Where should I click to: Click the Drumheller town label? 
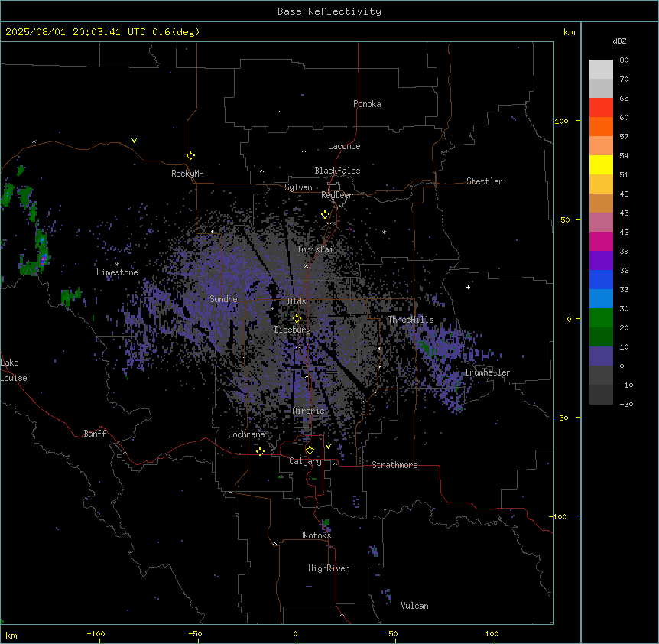[x=488, y=372]
